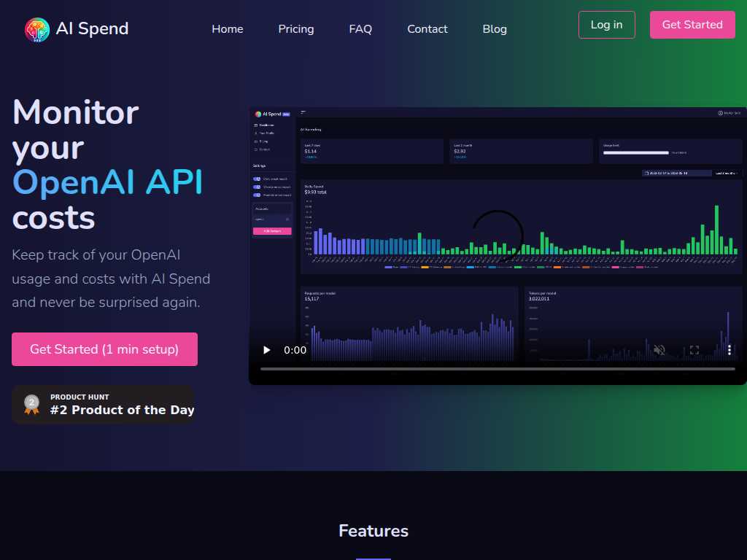
Task: Click the 0:00 video timestamp
Action: [295, 350]
